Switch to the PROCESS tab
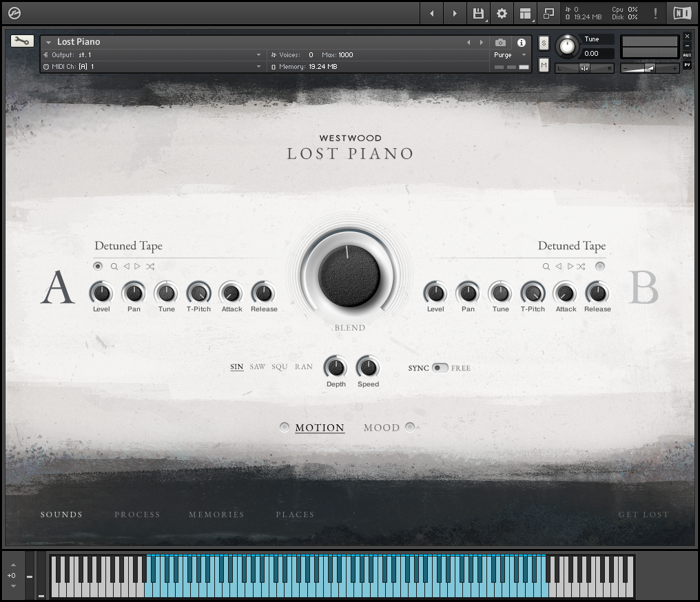 point(137,515)
